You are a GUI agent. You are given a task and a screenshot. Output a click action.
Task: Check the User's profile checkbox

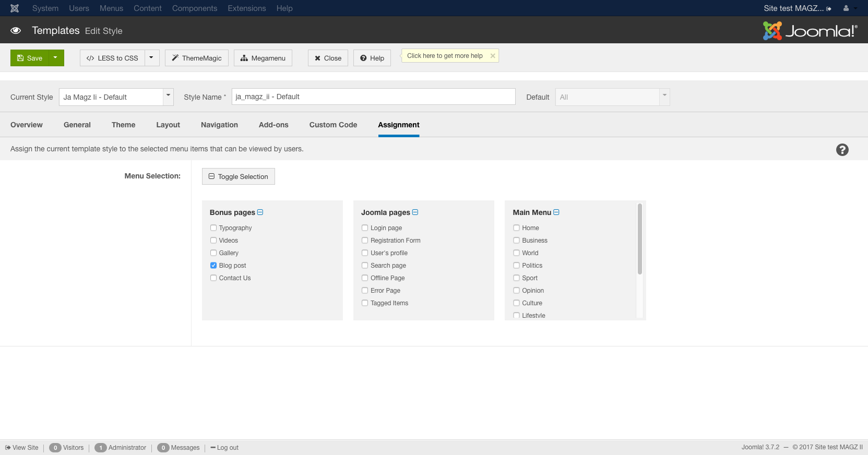coord(365,253)
